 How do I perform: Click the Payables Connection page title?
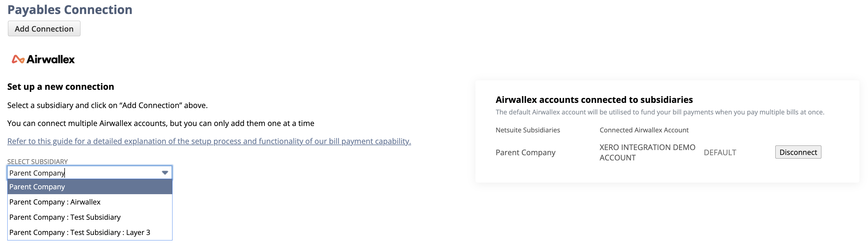click(70, 10)
